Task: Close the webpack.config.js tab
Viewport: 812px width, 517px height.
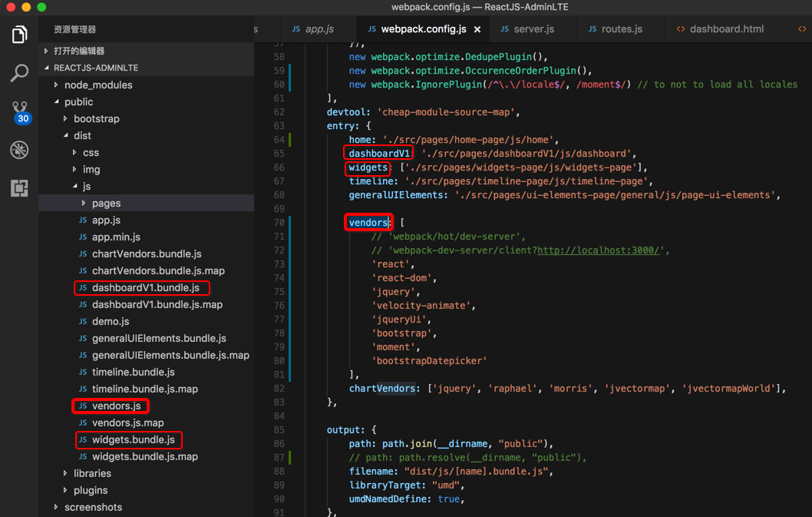Action: point(477,29)
